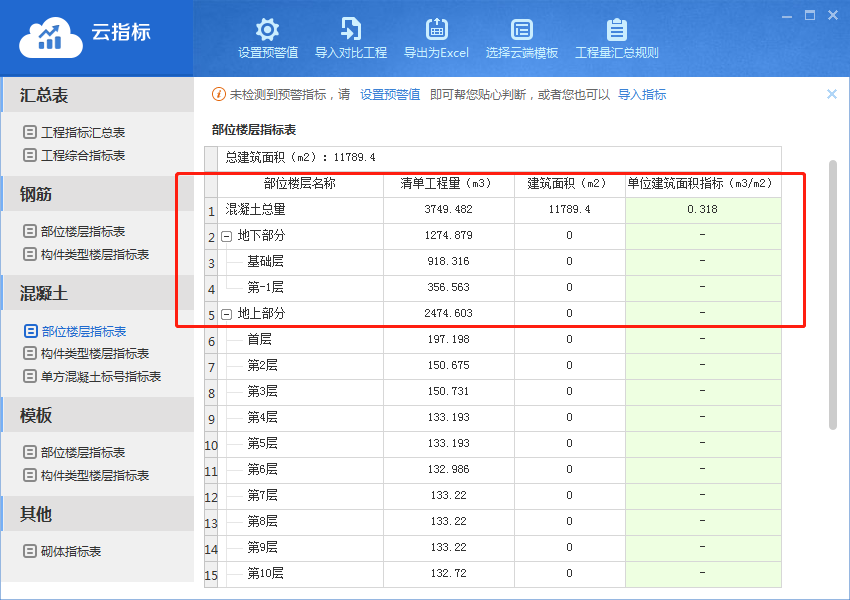Dismiss the warning notice bar
The height and width of the screenshot is (600, 850).
tap(832, 94)
